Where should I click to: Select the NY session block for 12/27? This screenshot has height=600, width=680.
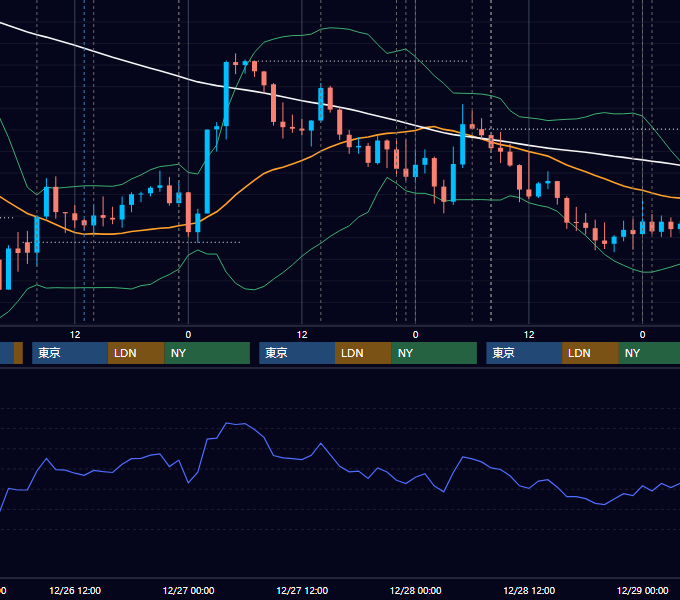click(x=434, y=353)
